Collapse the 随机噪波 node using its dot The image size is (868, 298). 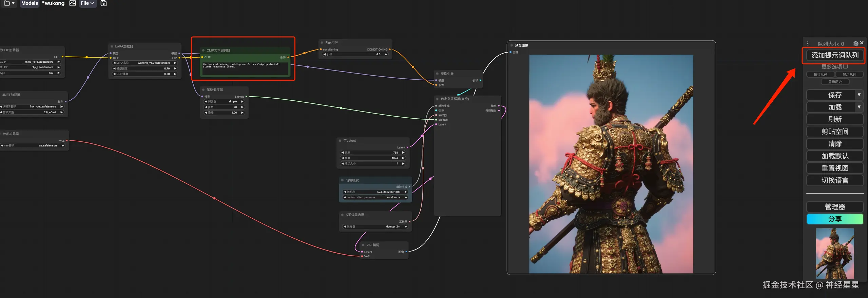coord(342,180)
